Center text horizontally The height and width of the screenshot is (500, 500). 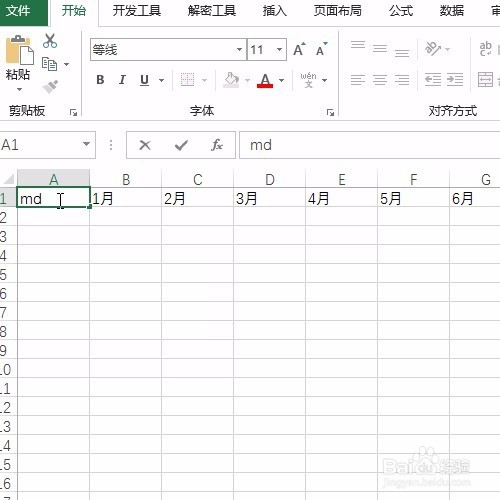click(x=380, y=80)
